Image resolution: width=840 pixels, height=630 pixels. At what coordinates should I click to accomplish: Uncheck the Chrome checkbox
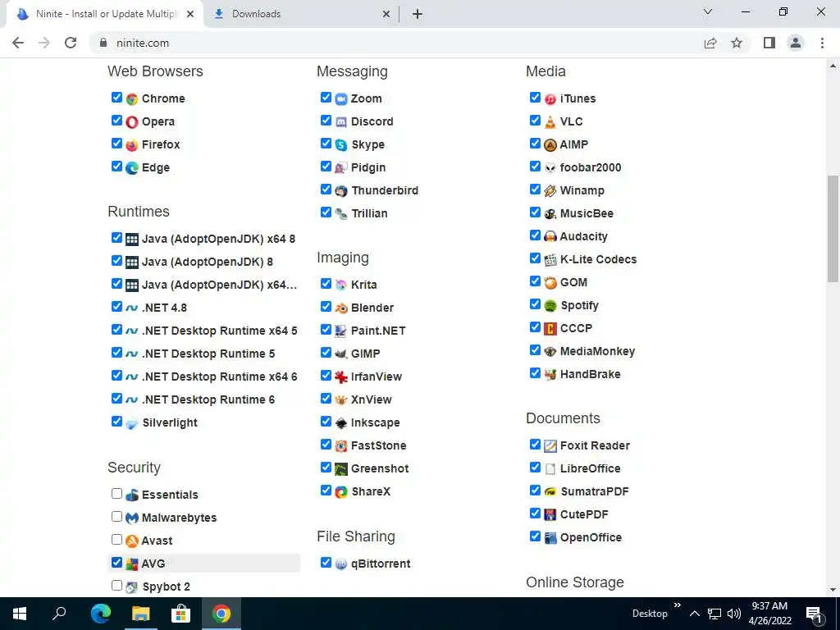(116, 98)
